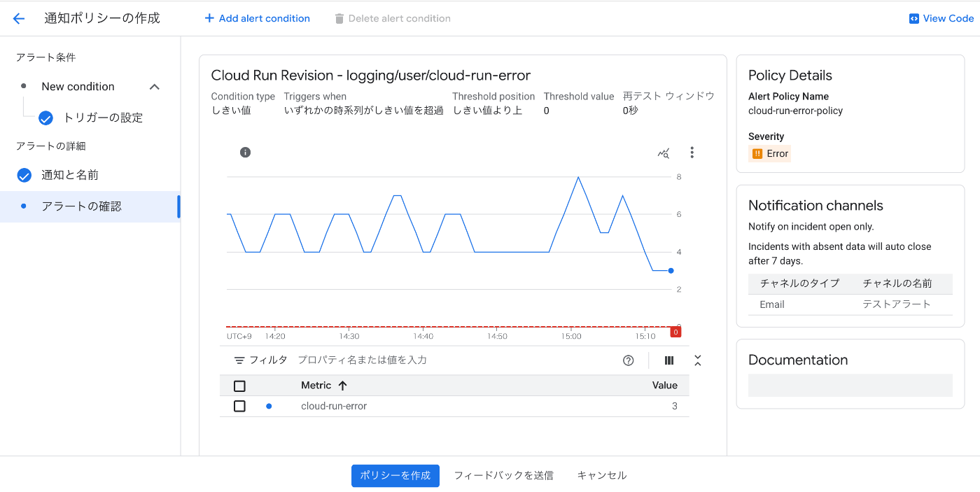Click the plus icon for Add alert condition
The height and width of the screenshot is (492, 980).
[209, 18]
